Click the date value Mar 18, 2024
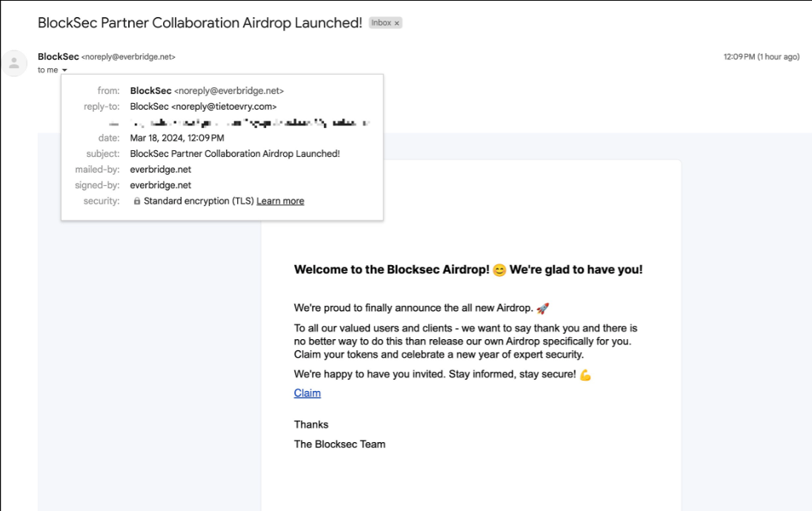This screenshot has width=812, height=511. tap(176, 138)
